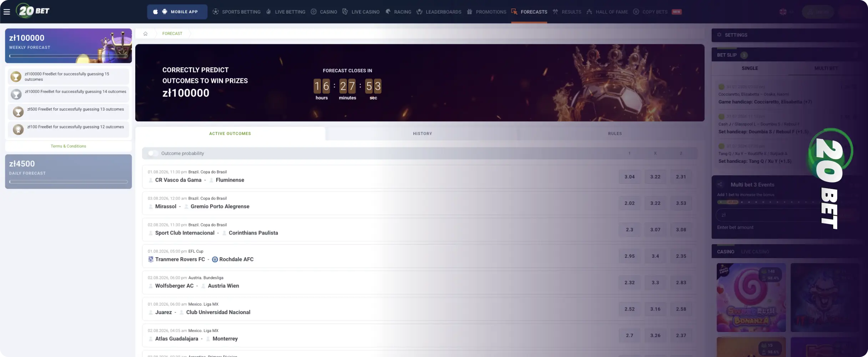Pick odds 2.58 for Club Universidad Nacional
This screenshot has width=868, height=357.
[681, 309]
